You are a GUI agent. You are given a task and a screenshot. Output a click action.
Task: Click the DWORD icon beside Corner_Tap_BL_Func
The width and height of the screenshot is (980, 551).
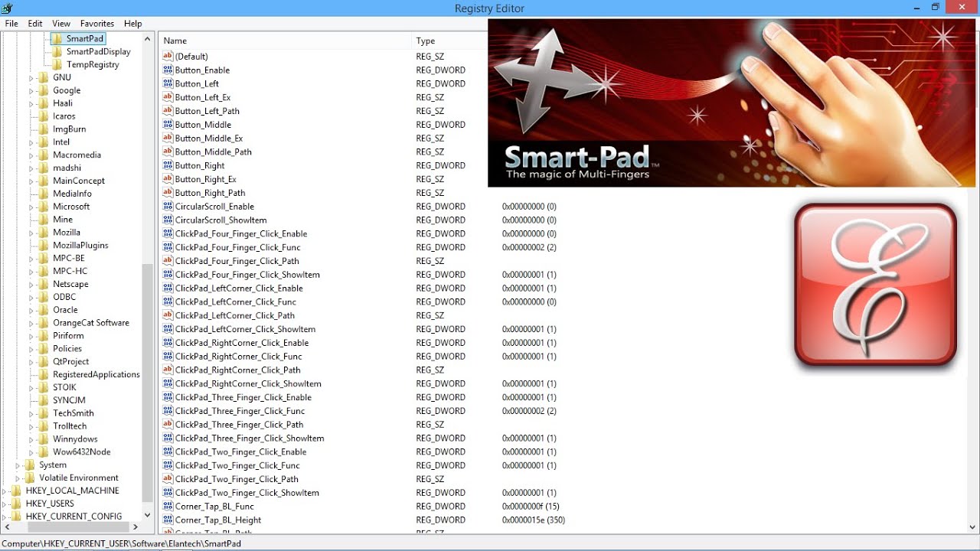[168, 507]
